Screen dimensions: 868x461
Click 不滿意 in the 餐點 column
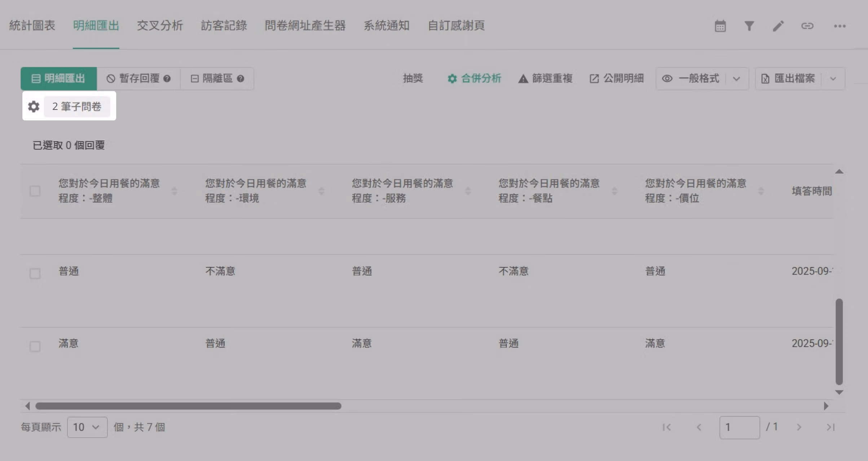pyautogui.click(x=514, y=271)
